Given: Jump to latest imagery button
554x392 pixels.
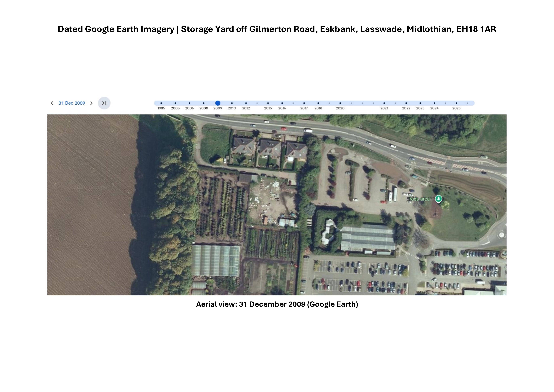Looking at the screenshot, I should 104,103.
